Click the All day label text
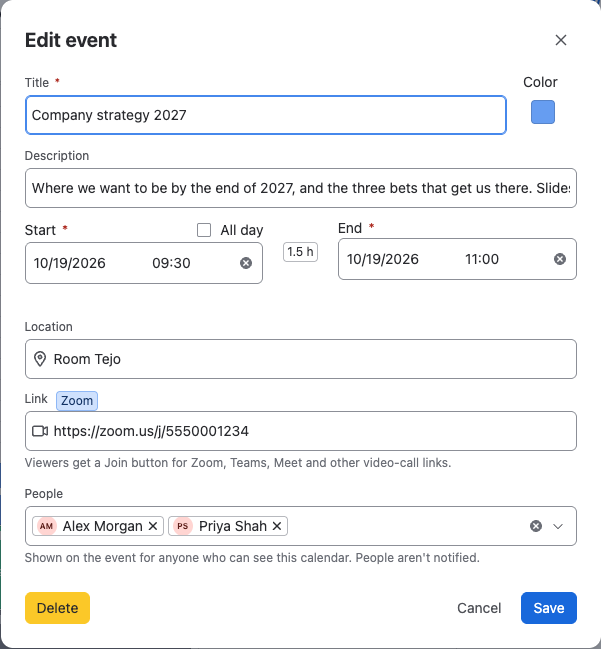Screen dimensions: 601x649 click(x=242, y=230)
